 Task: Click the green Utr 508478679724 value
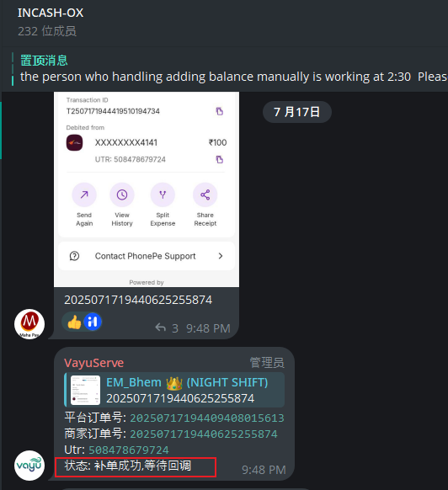[x=129, y=450]
